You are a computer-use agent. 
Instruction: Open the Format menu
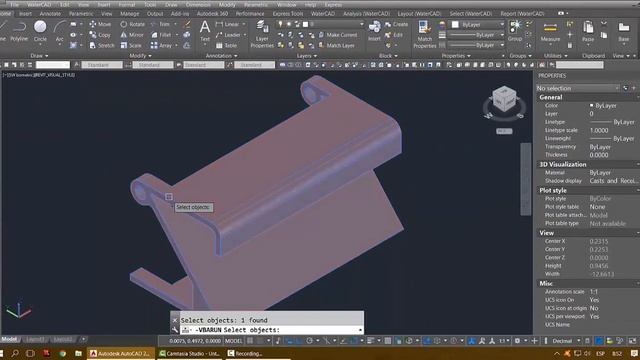pos(127,4)
